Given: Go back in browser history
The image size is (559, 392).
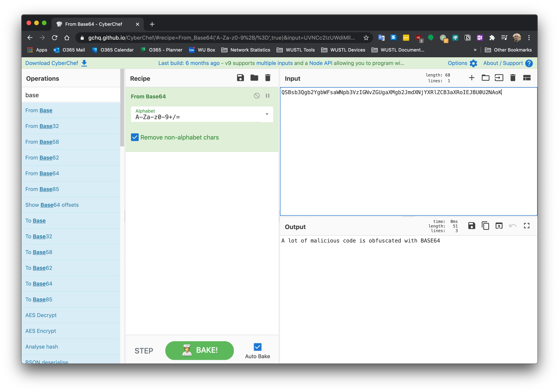Looking at the screenshot, I should 30,38.
